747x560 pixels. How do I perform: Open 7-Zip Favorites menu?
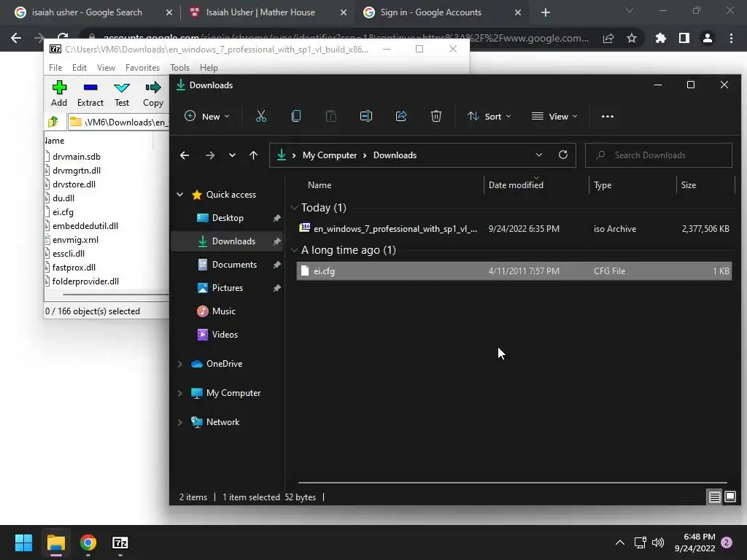point(142,68)
